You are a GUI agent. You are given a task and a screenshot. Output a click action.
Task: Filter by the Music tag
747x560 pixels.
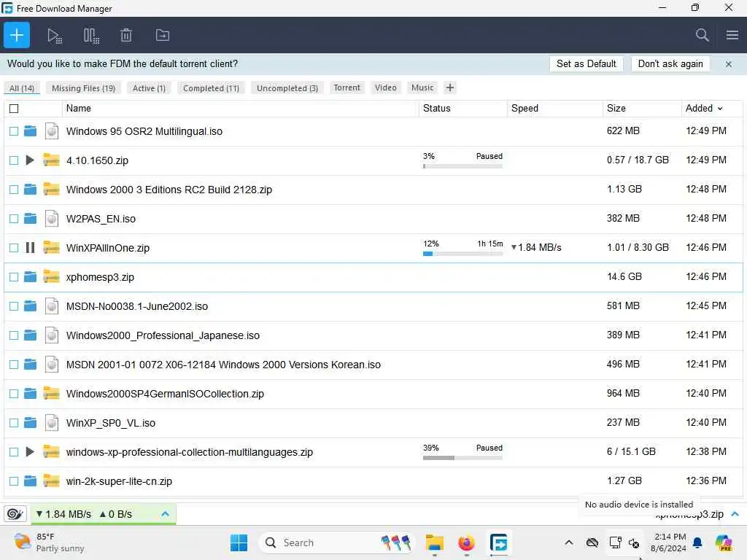click(x=422, y=87)
